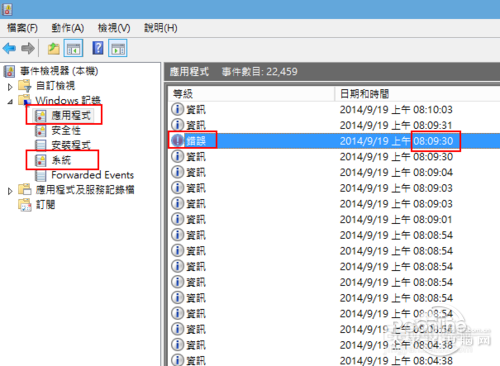
Task: Select 訂閱 in the tree
Action: 45,204
